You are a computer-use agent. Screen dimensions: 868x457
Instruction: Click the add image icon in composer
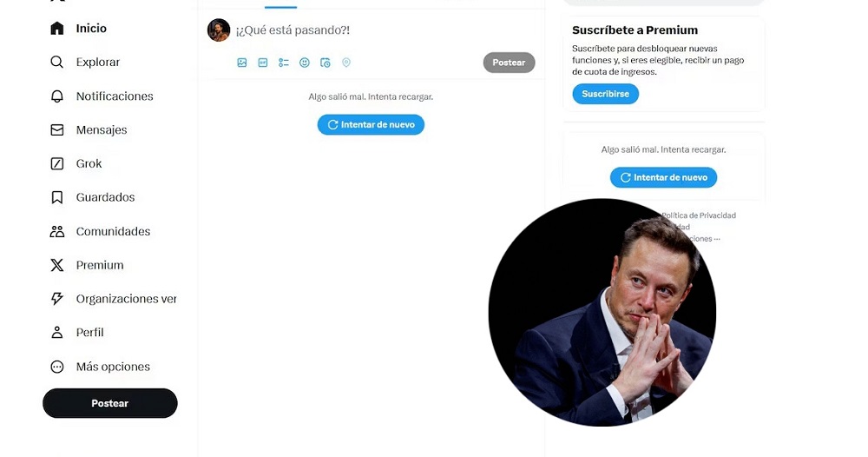tap(242, 63)
